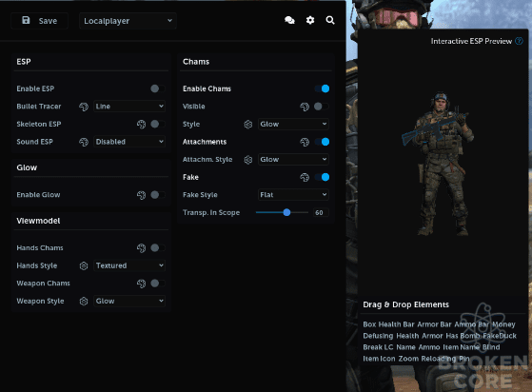The height and width of the screenshot is (392, 532).
Task: Open Bullet Tracer color palette icon
Action: (84, 107)
